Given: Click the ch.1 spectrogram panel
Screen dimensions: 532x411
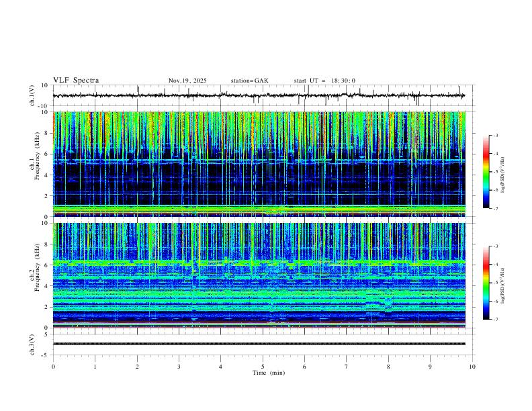Looking at the screenshot, I should tap(259, 164).
